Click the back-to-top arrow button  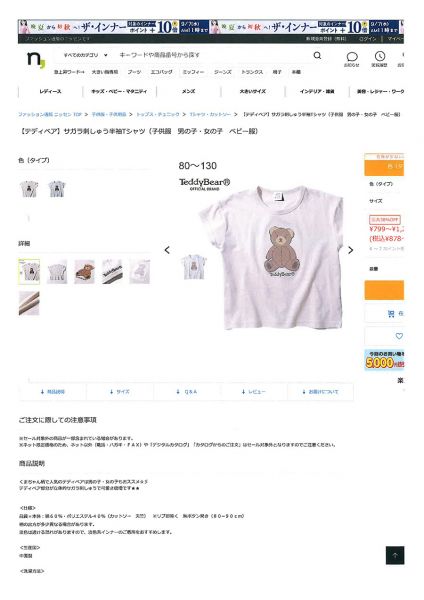[395, 555]
